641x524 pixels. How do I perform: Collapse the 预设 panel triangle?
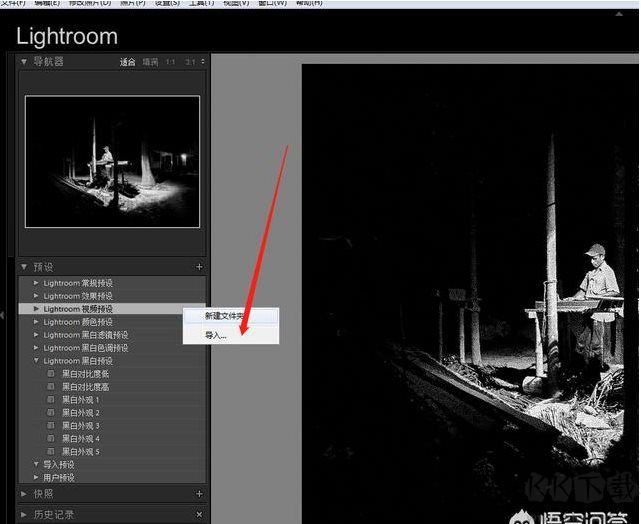click(x=24, y=267)
